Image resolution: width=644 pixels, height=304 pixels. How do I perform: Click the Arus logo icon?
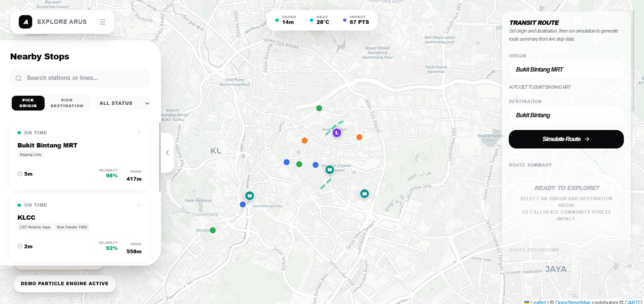click(26, 22)
